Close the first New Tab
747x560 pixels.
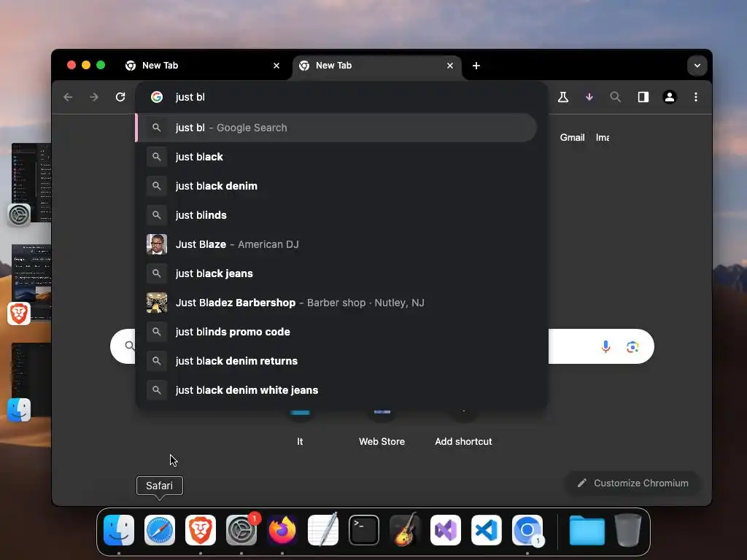click(x=276, y=66)
